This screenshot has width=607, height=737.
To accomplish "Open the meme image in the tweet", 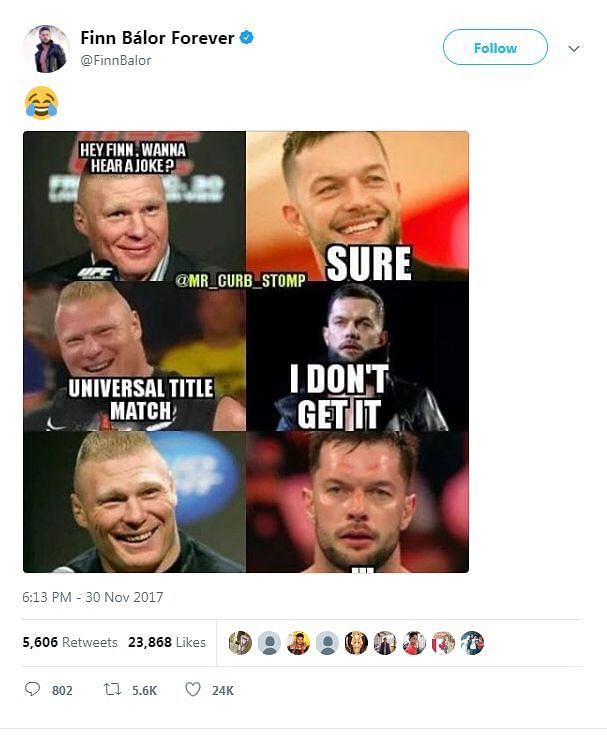I will (x=246, y=352).
